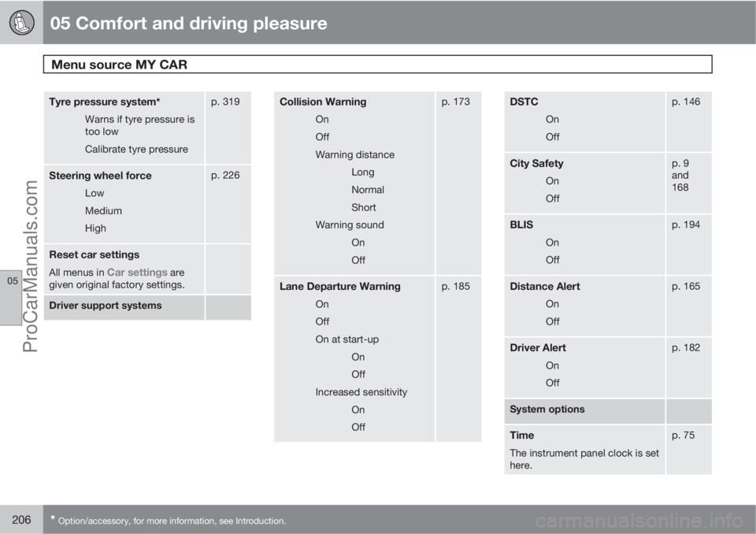
Task: Click page reference 'p. 173'
Action: [456, 102]
